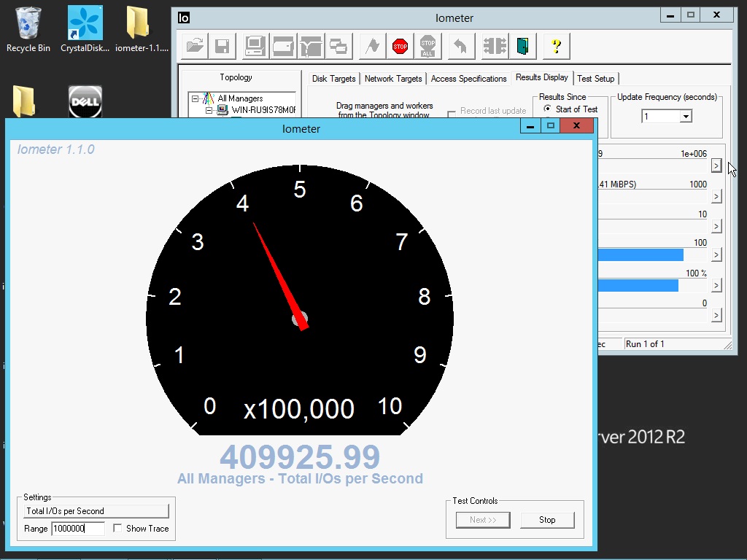Switch to the Network Targets tab
This screenshot has width=747, height=560.
(393, 79)
